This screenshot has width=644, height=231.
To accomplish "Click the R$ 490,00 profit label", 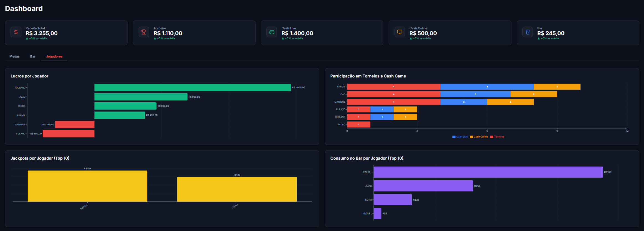I will pos(152,115).
